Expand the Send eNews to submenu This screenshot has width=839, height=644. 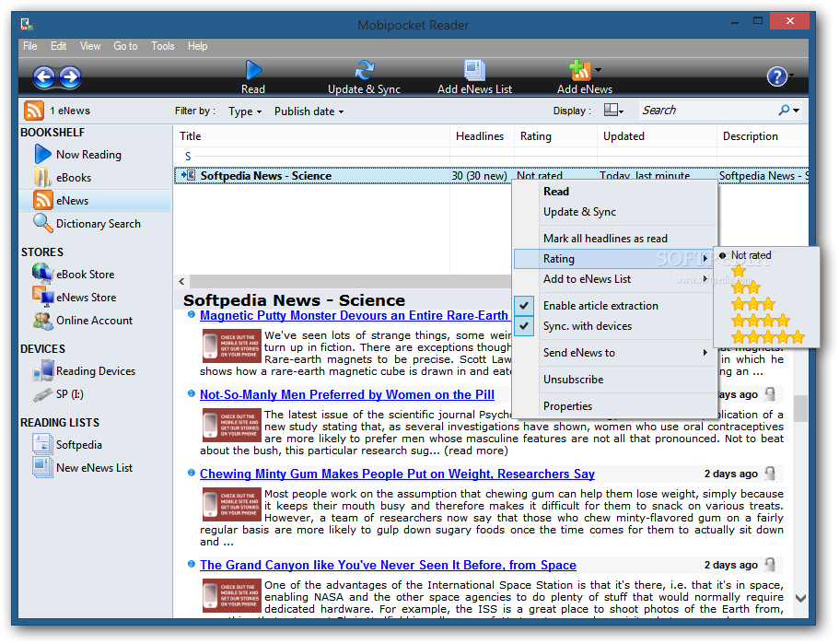[x=614, y=353]
